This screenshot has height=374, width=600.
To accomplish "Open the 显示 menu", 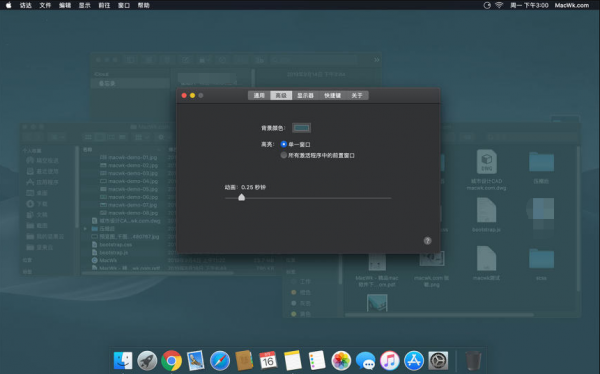I will 85,5.
